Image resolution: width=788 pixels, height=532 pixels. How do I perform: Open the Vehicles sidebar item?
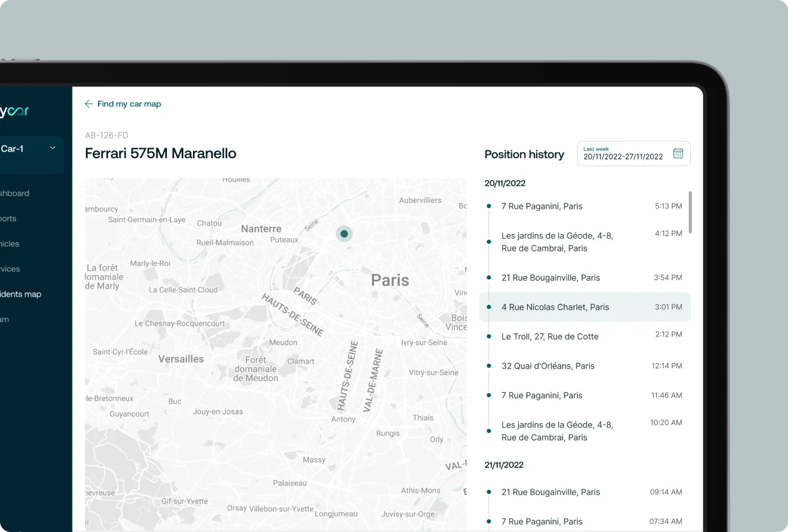9,243
